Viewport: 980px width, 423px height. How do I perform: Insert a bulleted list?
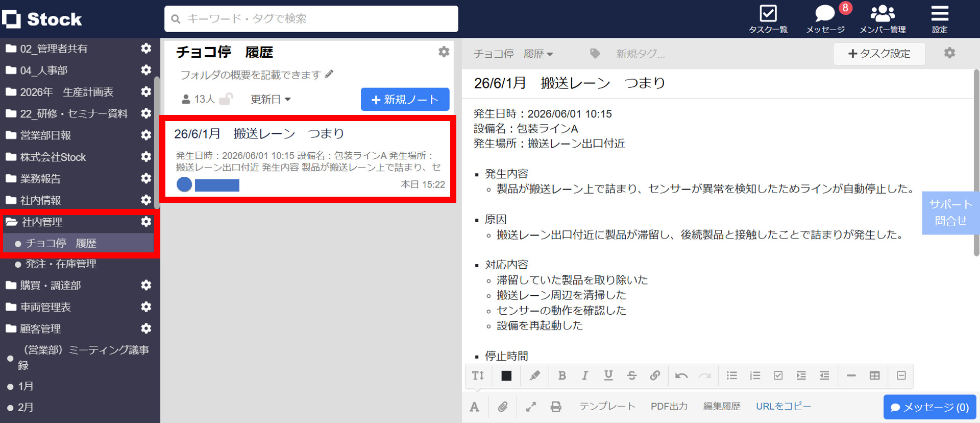coord(731,375)
